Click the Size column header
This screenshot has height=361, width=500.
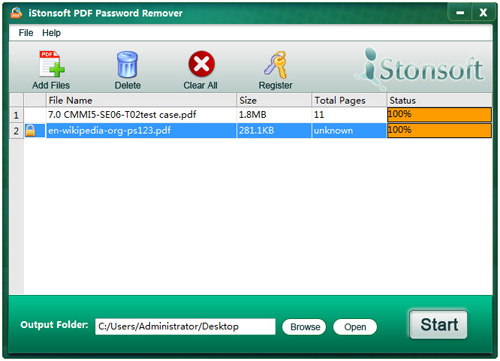click(274, 100)
